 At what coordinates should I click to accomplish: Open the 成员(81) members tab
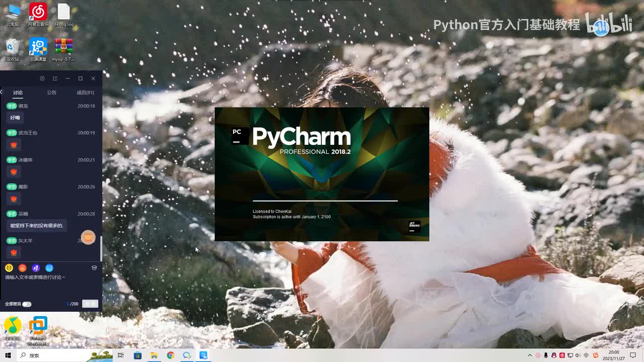[85, 93]
